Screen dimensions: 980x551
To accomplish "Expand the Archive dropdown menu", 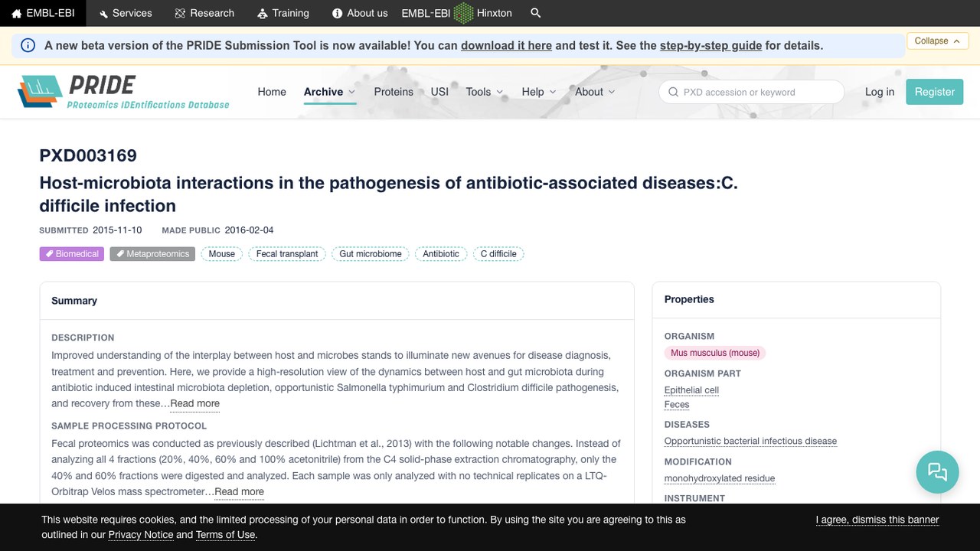I will pyautogui.click(x=330, y=92).
